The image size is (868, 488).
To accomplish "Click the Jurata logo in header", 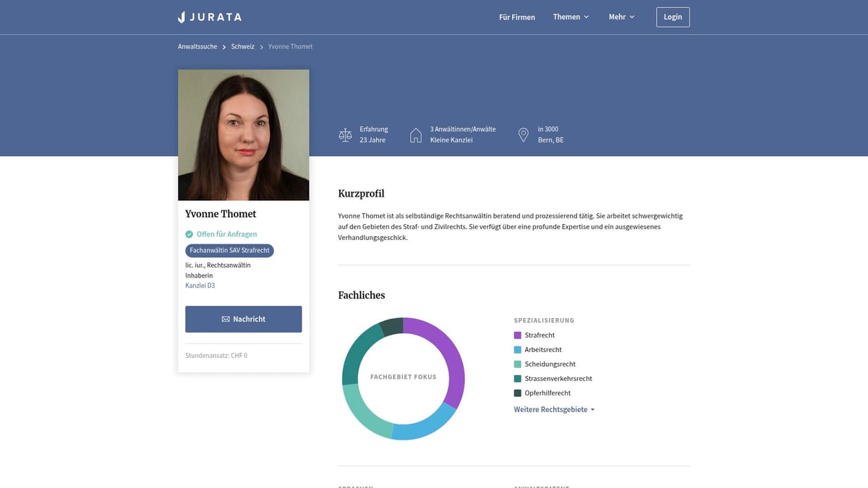I will (x=210, y=17).
